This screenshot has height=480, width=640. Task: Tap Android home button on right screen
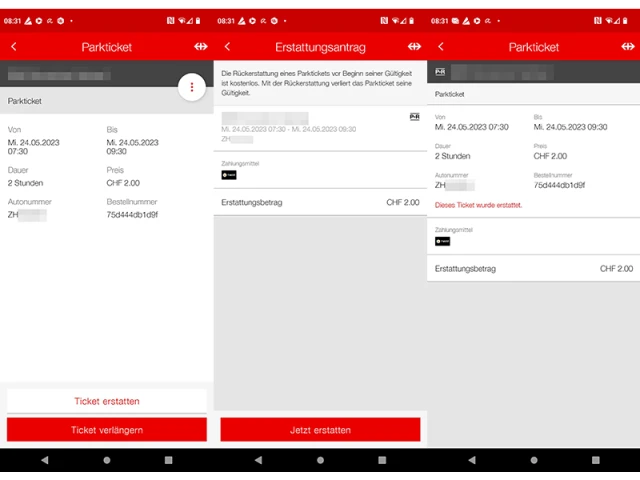pos(534,460)
